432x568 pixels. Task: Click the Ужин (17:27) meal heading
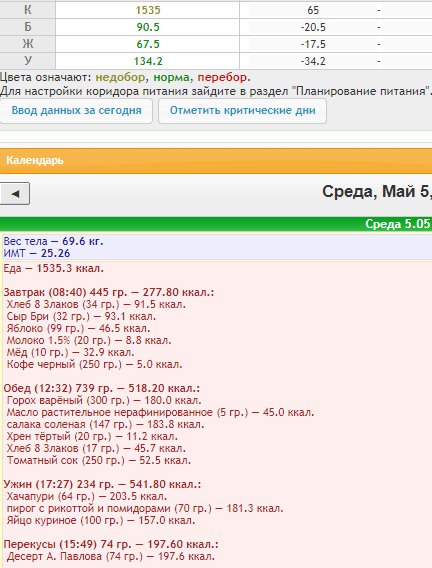pyautogui.click(x=102, y=484)
